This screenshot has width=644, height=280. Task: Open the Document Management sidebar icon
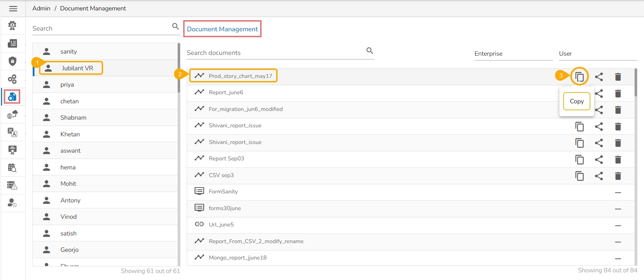[x=12, y=97]
